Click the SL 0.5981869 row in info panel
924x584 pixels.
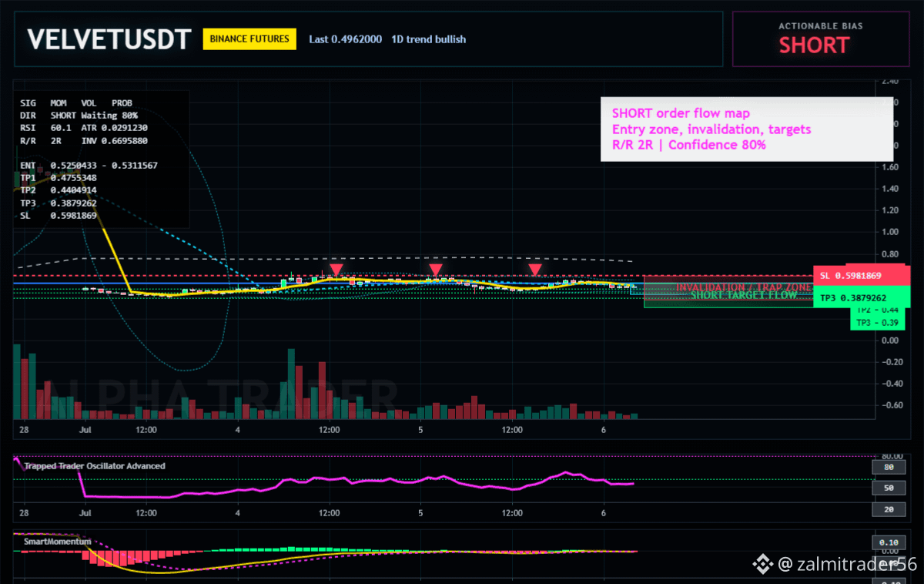59,216
